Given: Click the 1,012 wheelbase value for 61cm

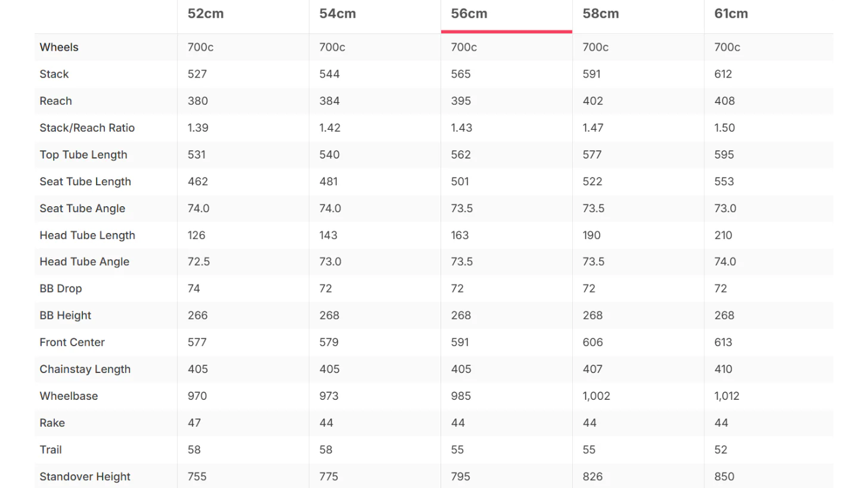Looking at the screenshot, I should click(x=727, y=396).
